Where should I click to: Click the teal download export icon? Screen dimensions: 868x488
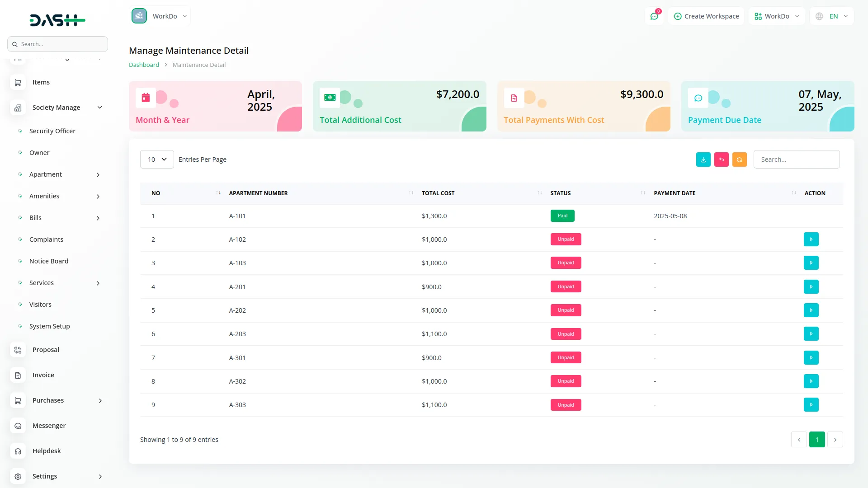[x=703, y=160]
